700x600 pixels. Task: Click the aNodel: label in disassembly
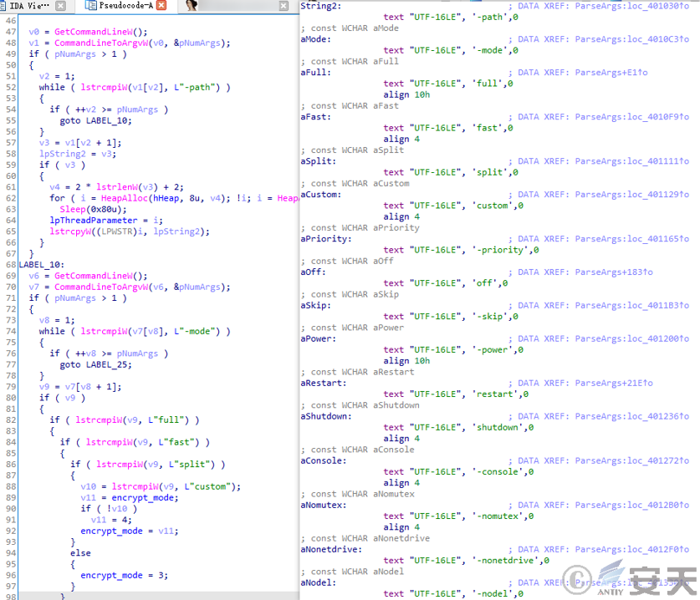pos(319,582)
